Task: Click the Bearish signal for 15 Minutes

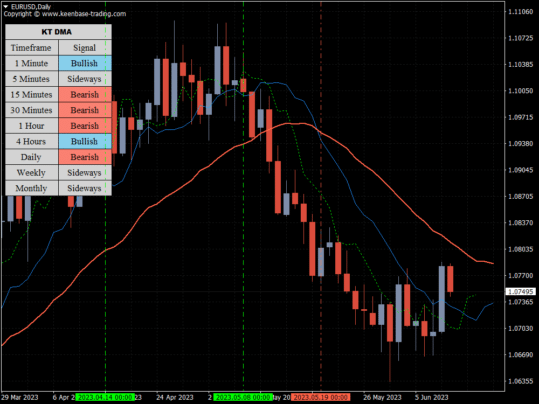Action: (85, 95)
